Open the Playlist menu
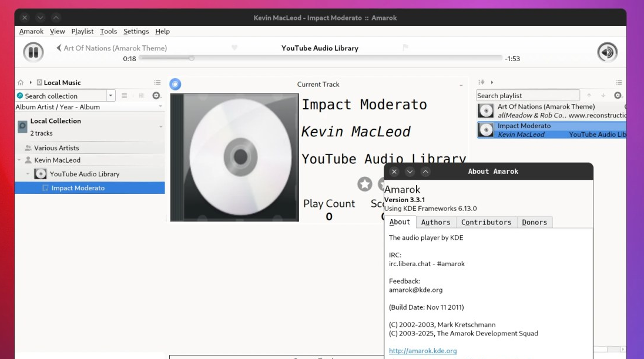 pyautogui.click(x=82, y=31)
